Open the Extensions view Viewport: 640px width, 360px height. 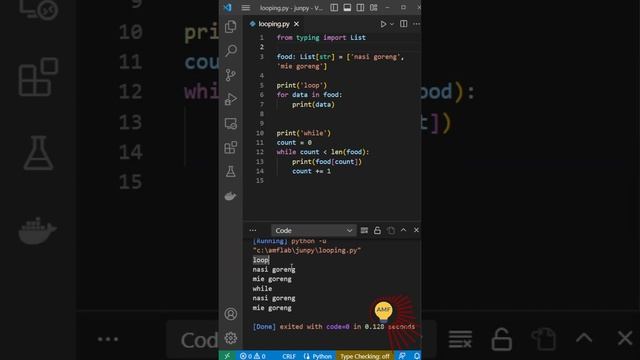click(231, 147)
